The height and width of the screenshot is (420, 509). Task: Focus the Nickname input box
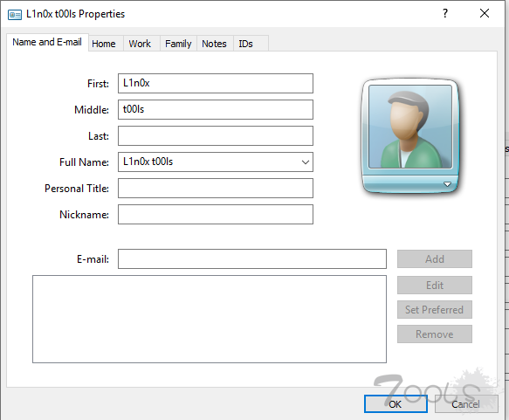pyautogui.click(x=216, y=214)
